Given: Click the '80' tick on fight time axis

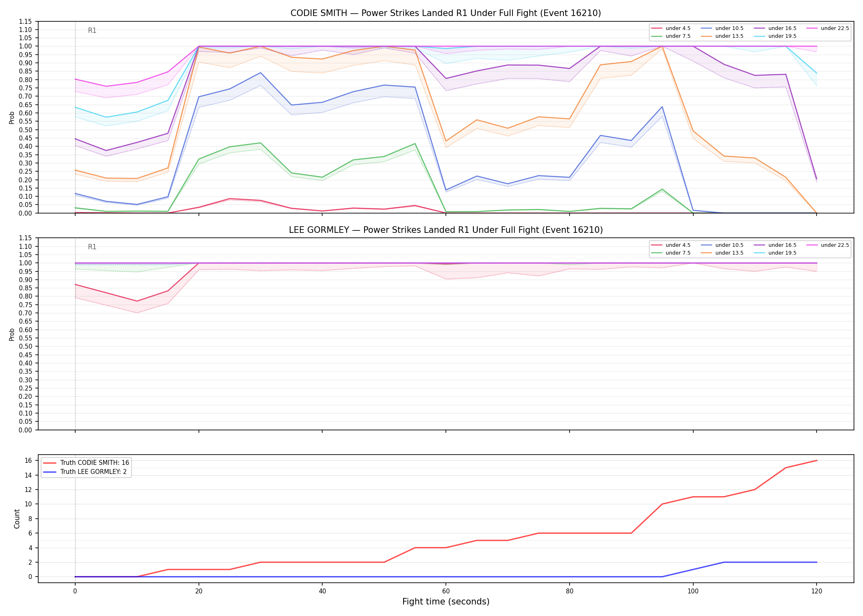Looking at the screenshot, I should coord(569,591).
